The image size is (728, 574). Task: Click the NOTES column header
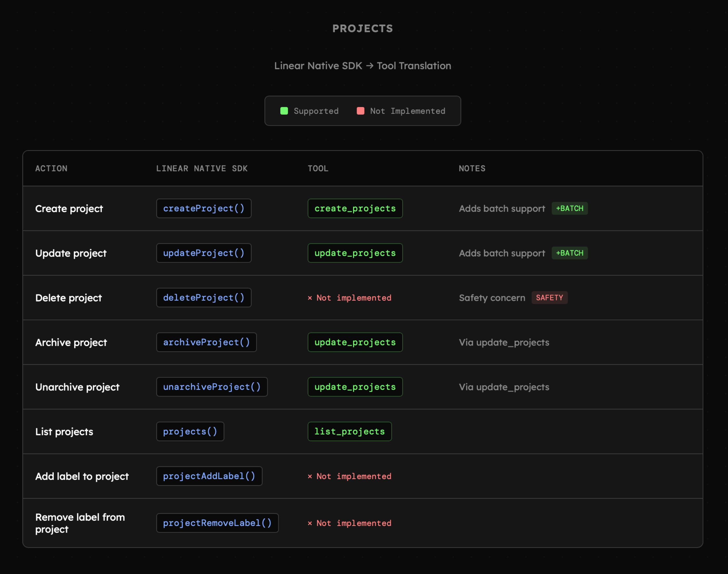pyautogui.click(x=472, y=168)
